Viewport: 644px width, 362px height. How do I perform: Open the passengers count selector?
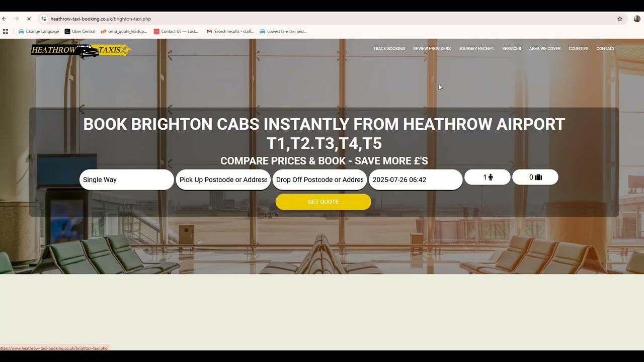click(x=488, y=177)
